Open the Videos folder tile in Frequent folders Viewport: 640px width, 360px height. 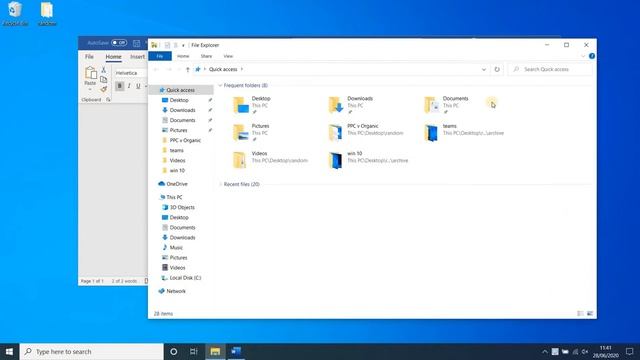click(270, 160)
